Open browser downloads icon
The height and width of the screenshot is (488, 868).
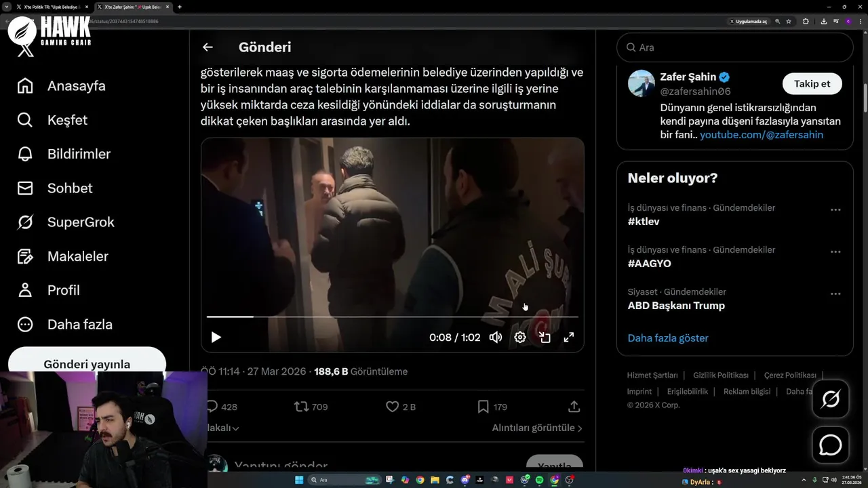pos(823,22)
